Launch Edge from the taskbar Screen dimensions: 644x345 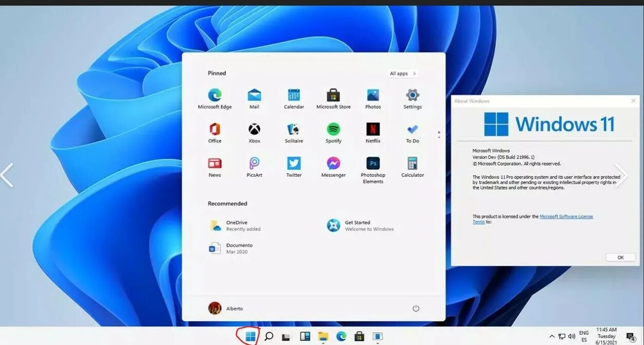click(341, 336)
